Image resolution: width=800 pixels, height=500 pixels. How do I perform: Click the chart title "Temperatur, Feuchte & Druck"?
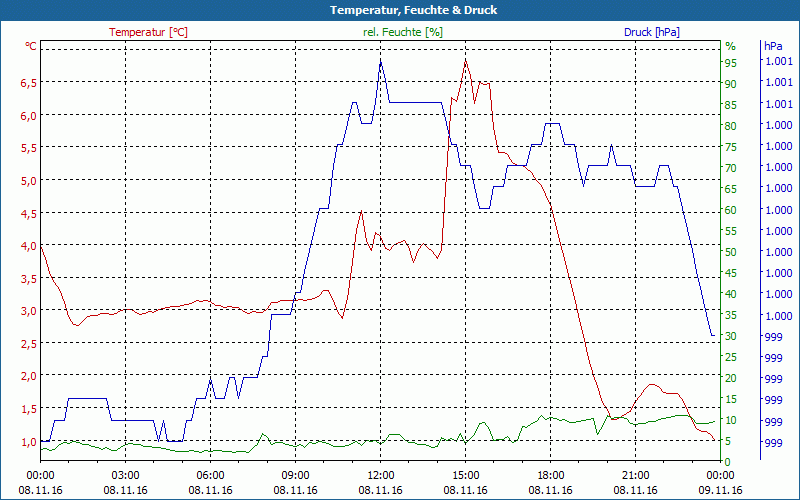(399, 10)
